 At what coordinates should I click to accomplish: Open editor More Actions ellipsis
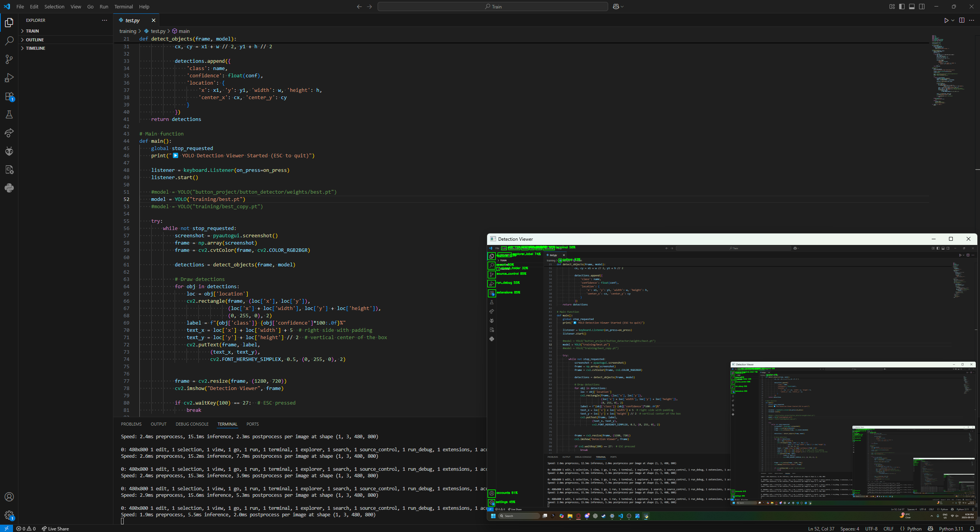(972, 20)
